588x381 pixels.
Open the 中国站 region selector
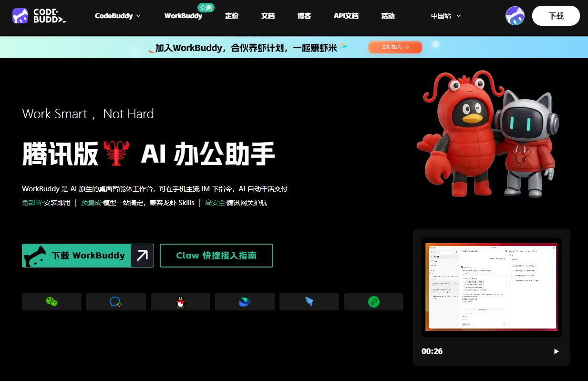445,16
